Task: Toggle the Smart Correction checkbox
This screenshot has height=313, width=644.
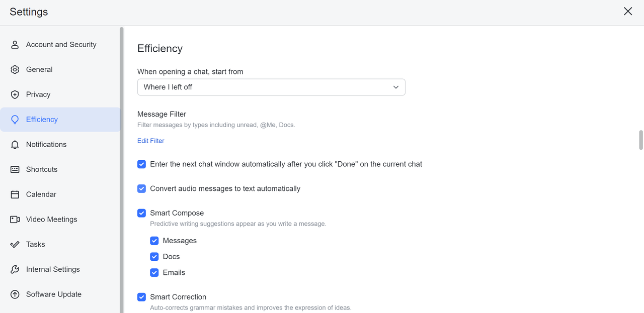Action: 142,297
